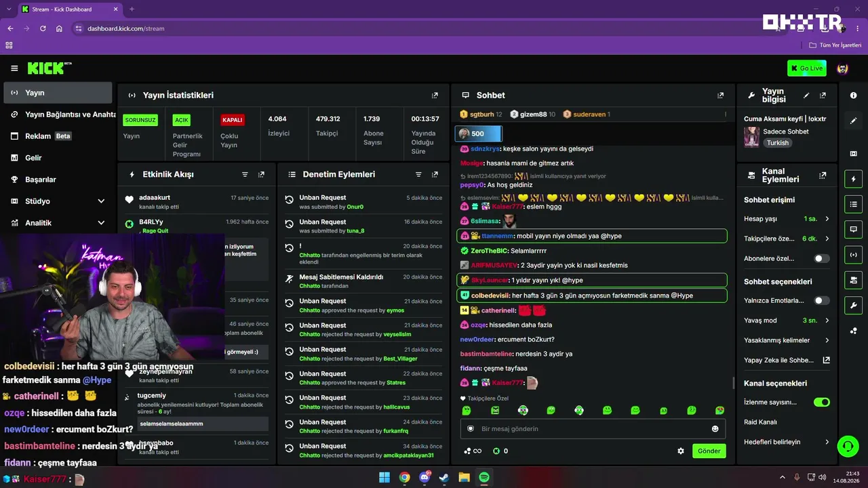
Task: Open the profile avatar in the Kick header
Action: [x=843, y=68]
